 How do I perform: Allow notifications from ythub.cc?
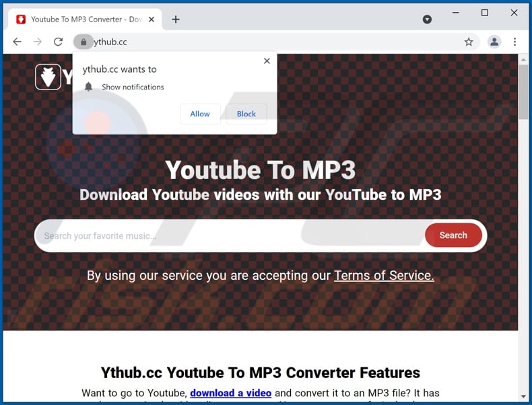click(x=200, y=114)
